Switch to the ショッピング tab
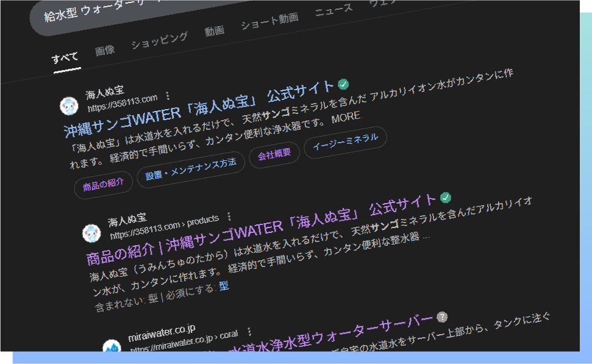The height and width of the screenshot is (364, 592). tap(160, 40)
